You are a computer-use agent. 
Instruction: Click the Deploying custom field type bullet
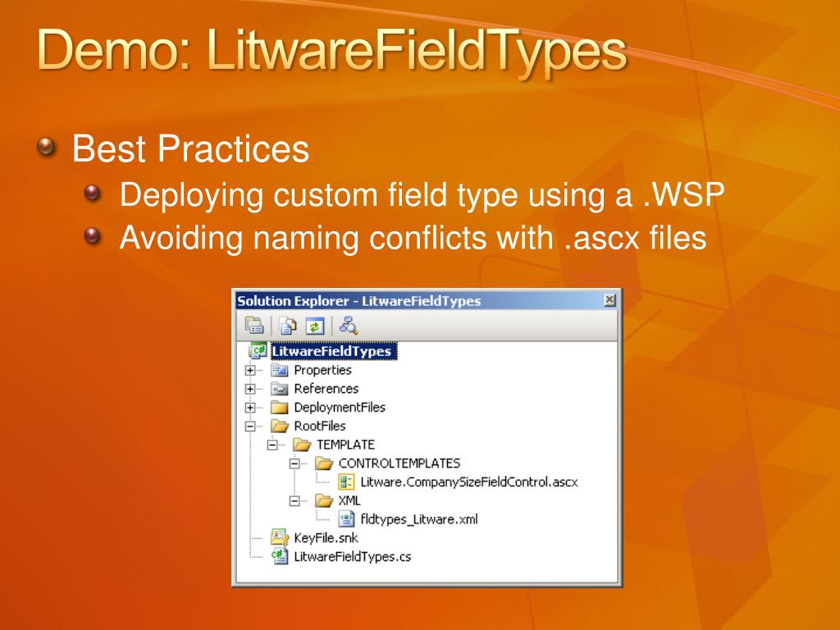pyautogui.click(x=422, y=194)
